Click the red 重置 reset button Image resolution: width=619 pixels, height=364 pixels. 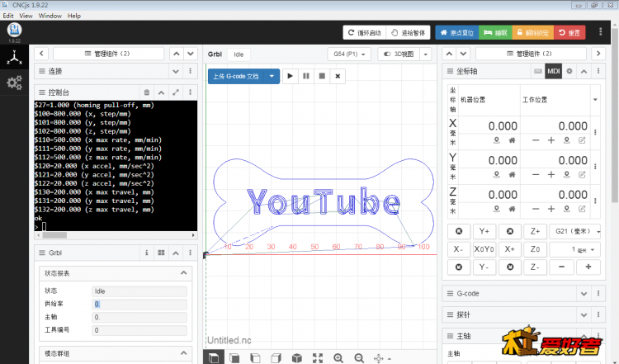(x=569, y=32)
